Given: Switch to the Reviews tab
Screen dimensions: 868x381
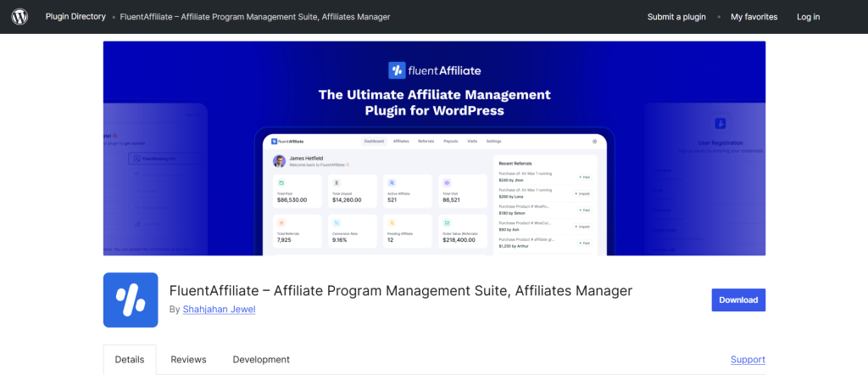Looking at the screenshot, I should [x=188, y=360].
